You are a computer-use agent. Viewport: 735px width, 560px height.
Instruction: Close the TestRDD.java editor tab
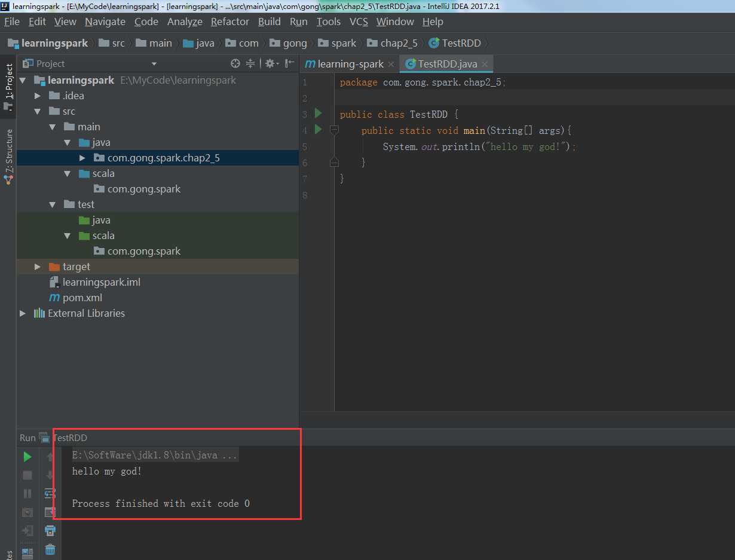coord(485,64)
